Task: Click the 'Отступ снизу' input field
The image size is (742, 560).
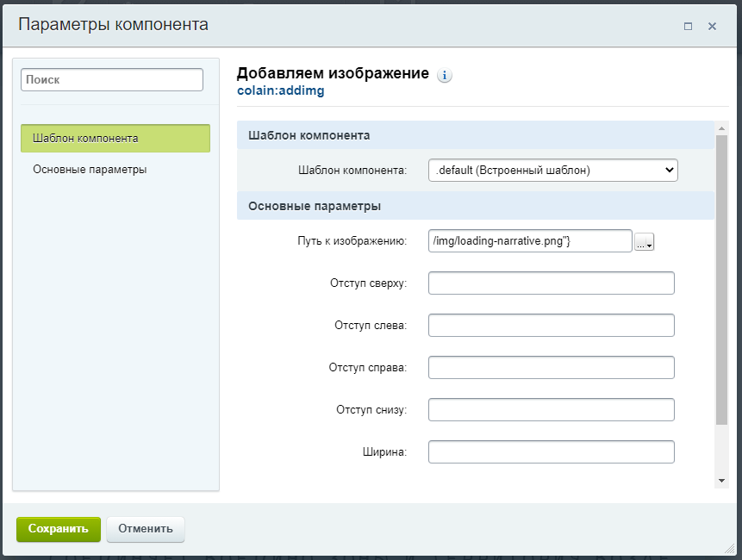Action: pos(551,410)
